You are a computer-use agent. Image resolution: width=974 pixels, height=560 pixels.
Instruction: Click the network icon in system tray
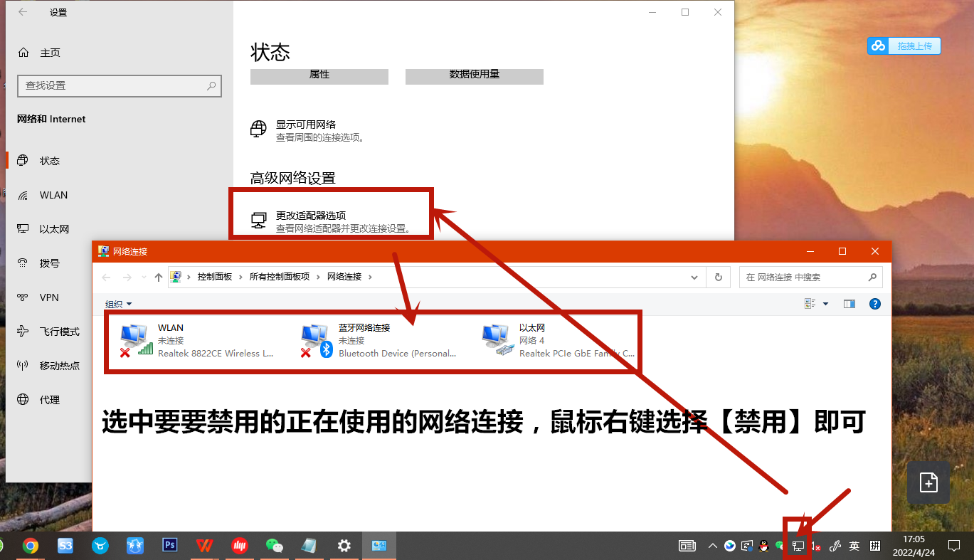pyautogui.click(x=798, y=546)
